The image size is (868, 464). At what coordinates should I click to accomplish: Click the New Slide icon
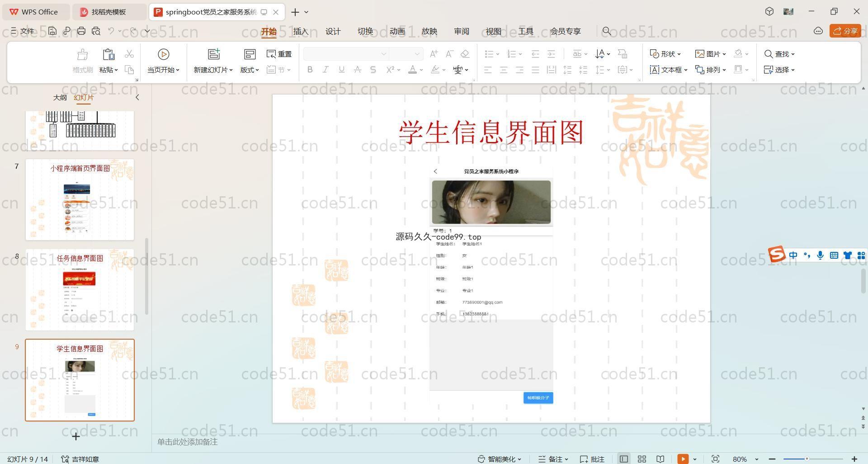point(213,54)
